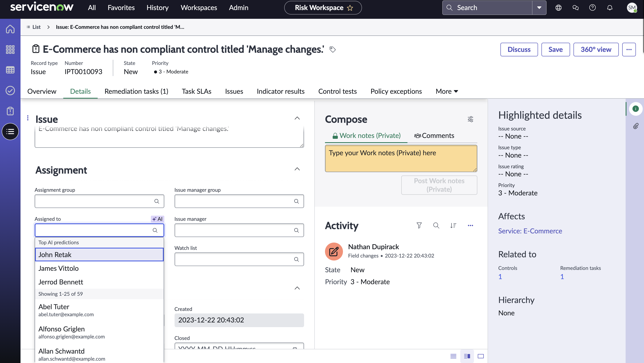Viewport: 644px width, 363px height.
Task: Collapse the Assignment section
Action: tap(297, 169)
